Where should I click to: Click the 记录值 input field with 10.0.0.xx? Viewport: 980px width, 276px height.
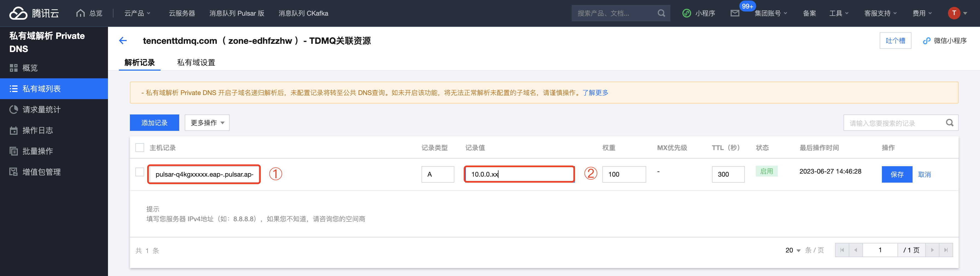point(519,174)
